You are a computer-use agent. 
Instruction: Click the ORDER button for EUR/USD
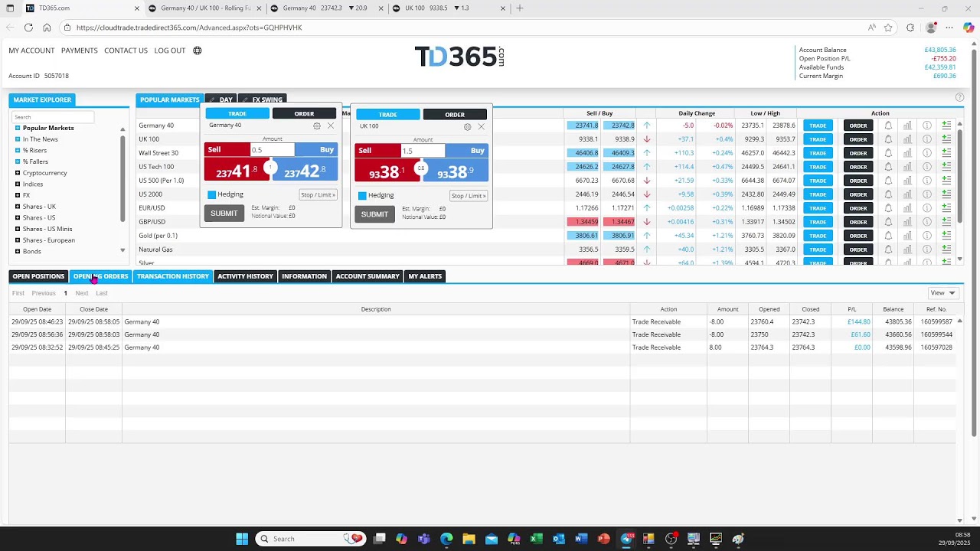click(858, 208)
